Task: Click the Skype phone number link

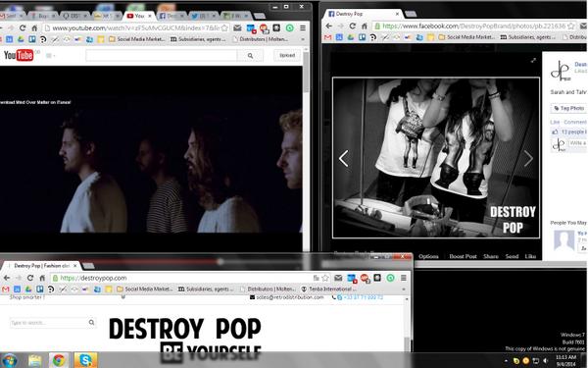Action: [x=360, y=297]
